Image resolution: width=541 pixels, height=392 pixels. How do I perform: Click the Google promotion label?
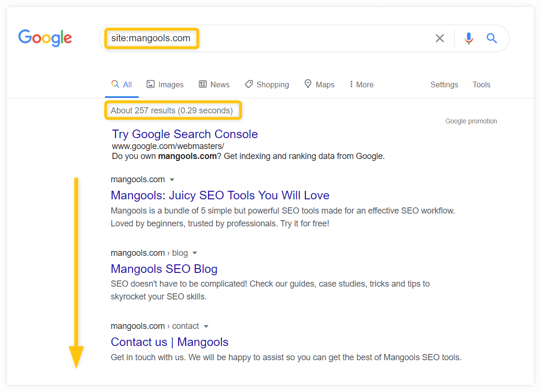tap(471, 121)
